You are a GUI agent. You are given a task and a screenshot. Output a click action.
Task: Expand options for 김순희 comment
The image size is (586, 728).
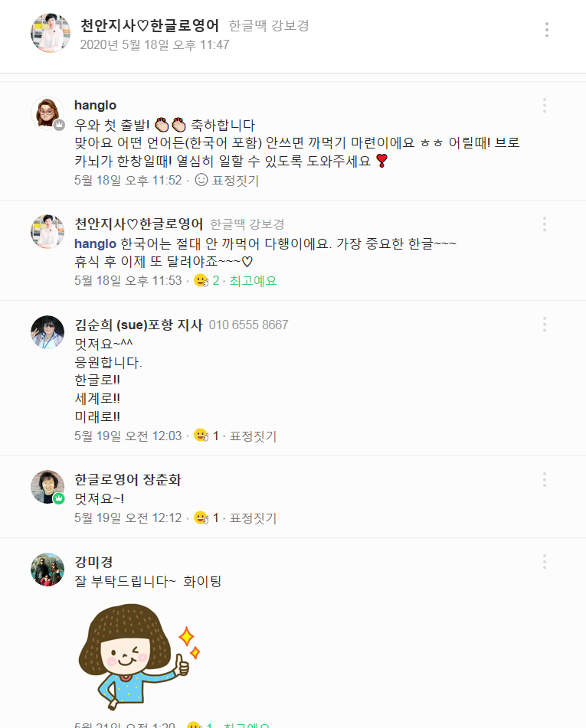pos(544,325)
